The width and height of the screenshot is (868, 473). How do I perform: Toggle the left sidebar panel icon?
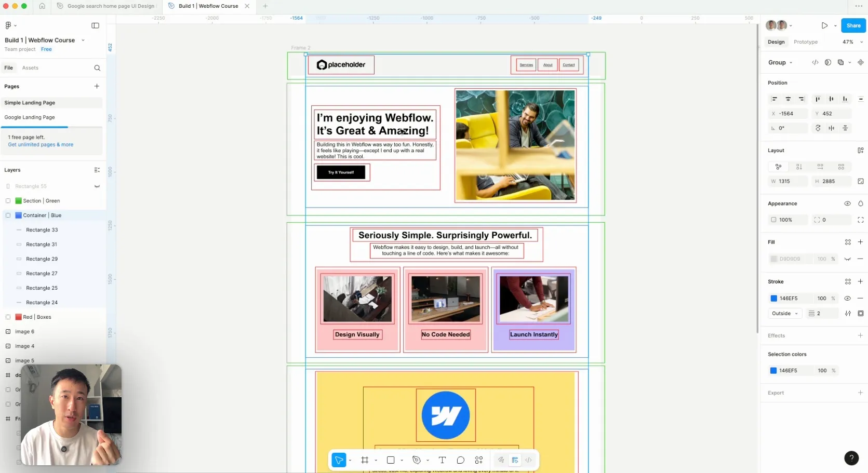tap(95, 25)
